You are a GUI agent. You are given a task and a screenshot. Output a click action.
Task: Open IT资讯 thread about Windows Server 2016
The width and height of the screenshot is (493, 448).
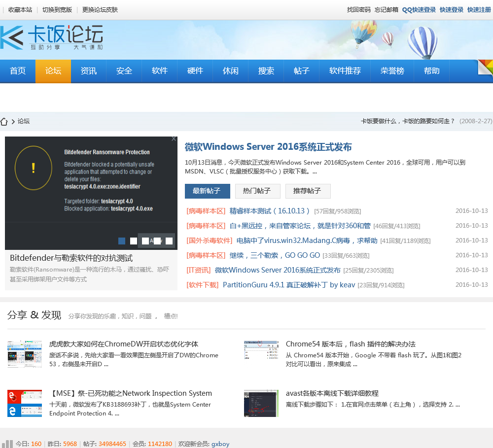point(278,270)
